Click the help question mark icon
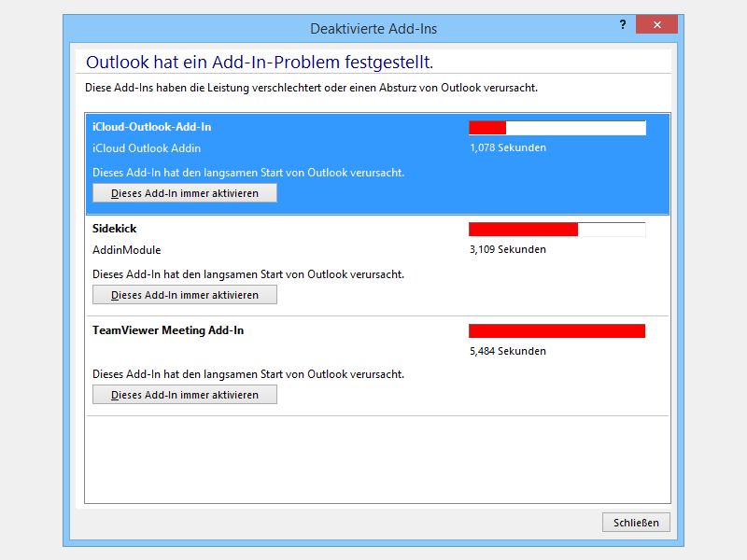Viewport: 747px width, 560px height. pyautogui.click(x=623, y=25)
